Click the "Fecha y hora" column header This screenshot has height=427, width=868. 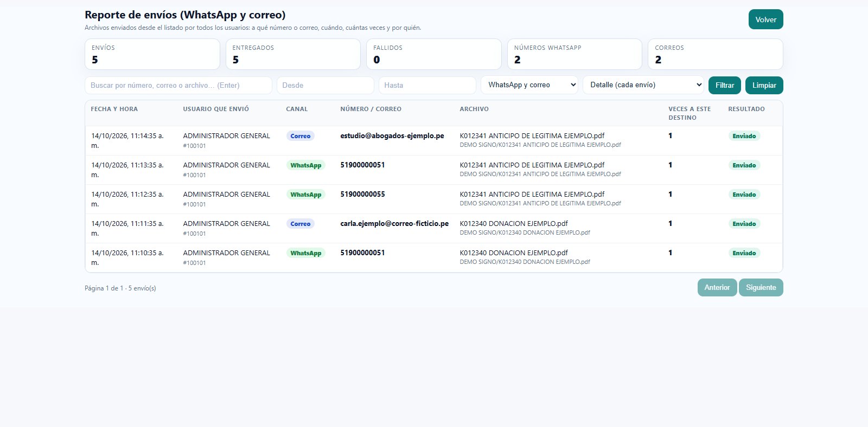(114, 109)
